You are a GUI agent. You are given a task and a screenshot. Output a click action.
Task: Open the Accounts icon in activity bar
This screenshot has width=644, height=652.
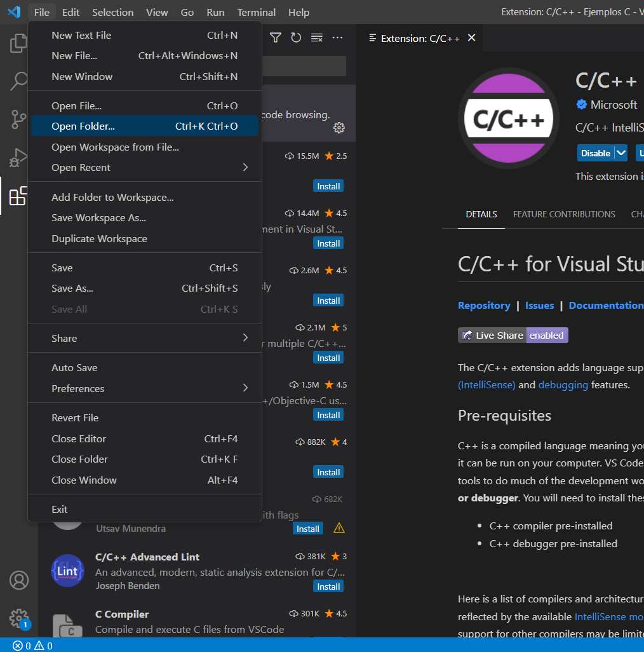coord(18,580)
